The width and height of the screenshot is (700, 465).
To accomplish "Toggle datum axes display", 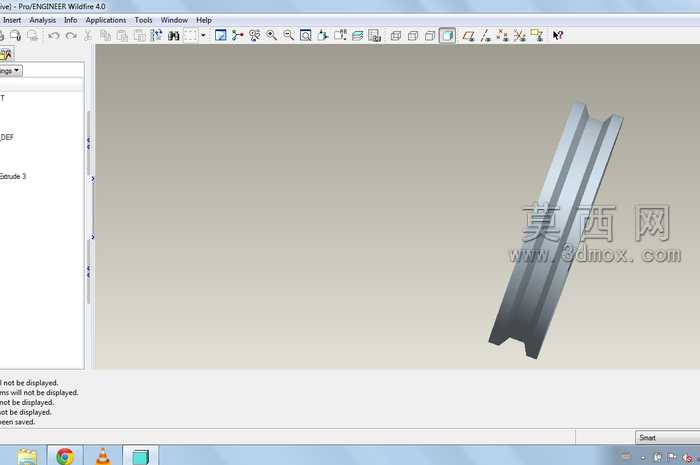I will (485, 36).
